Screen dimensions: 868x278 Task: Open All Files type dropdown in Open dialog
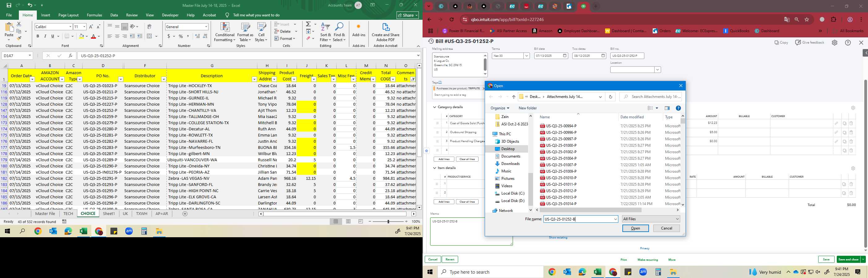pyautogui.click(x=651, y=219)
